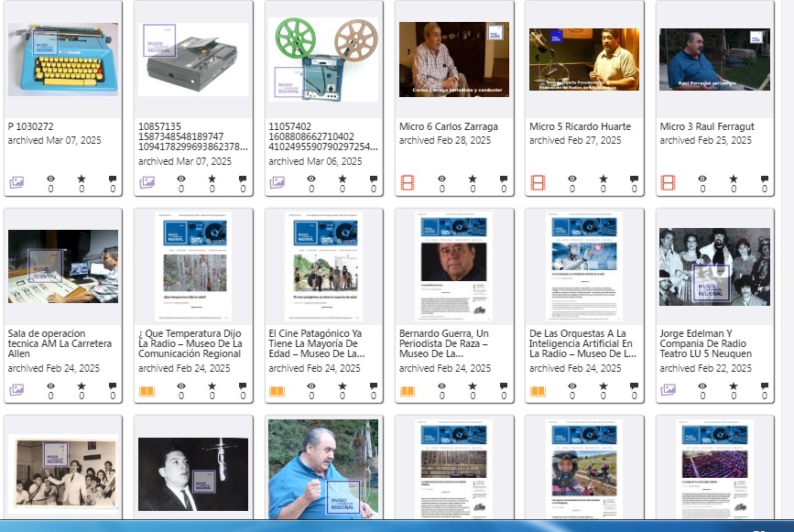794x532 pixels.
Task: Click views eye icon on Jorge Edelman card
Action: pos(702,386)
